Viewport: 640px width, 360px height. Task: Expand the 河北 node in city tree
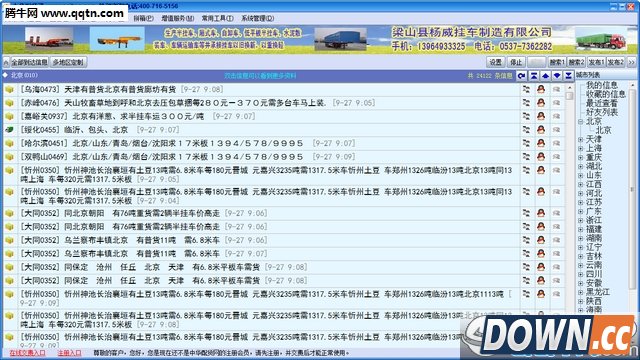[580, 193]
